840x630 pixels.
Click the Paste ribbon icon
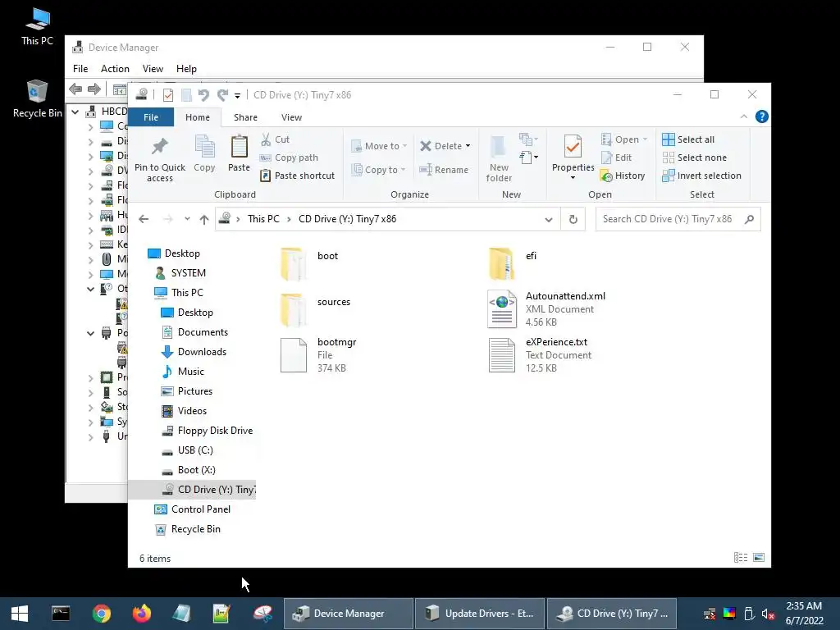(239, 147)
